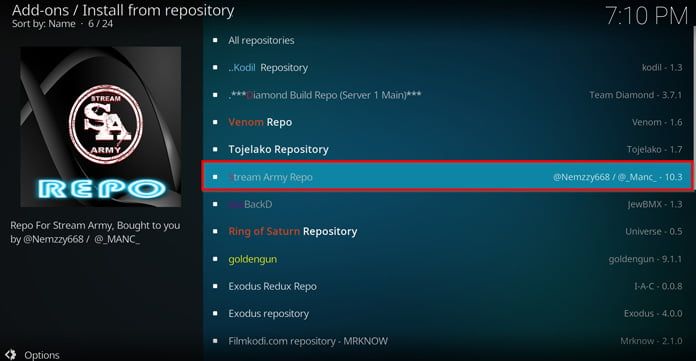Viewport: 696px width, 361px height.
Task: Click the 'goldengun - 9.1.1' version text
Action: 645,259
